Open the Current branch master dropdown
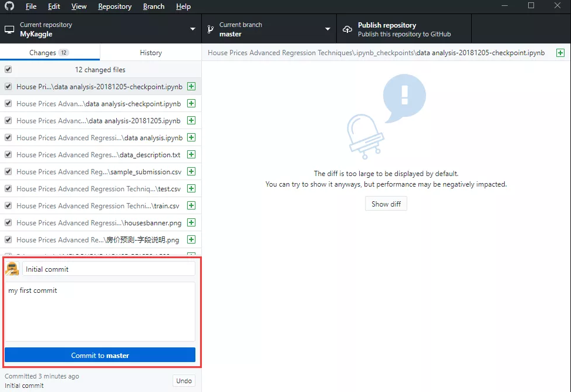The width and height of the screenshot is (571, 392). (x=269, y=29)
